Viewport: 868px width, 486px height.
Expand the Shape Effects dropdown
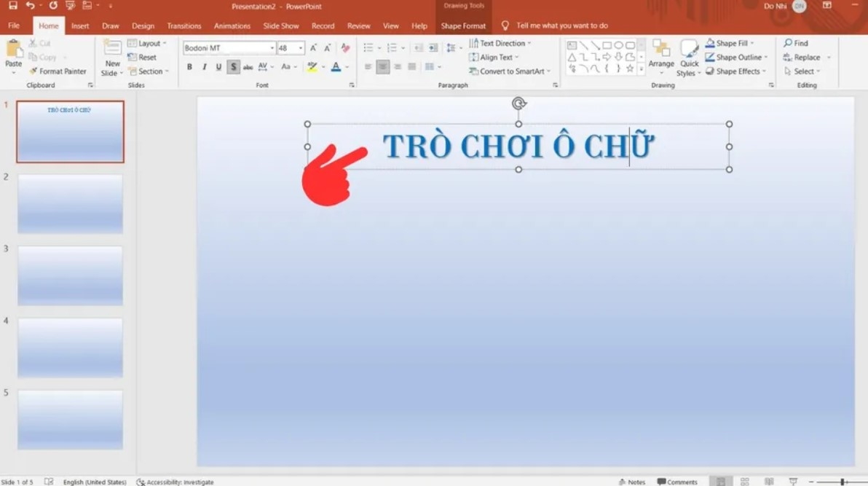pyautogui.click(x=735, y=71)
